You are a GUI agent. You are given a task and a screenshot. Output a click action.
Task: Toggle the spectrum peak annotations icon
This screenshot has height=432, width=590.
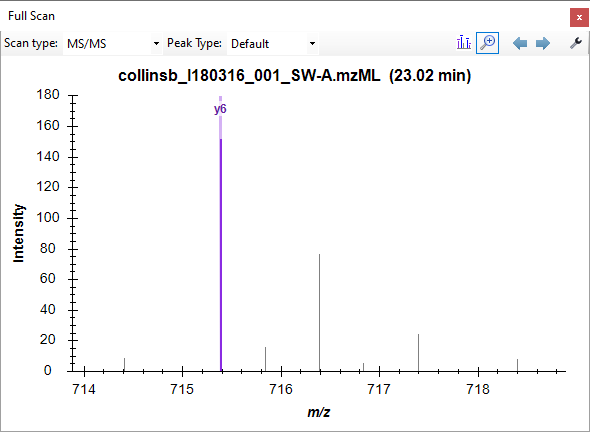(x=464, y=43)
